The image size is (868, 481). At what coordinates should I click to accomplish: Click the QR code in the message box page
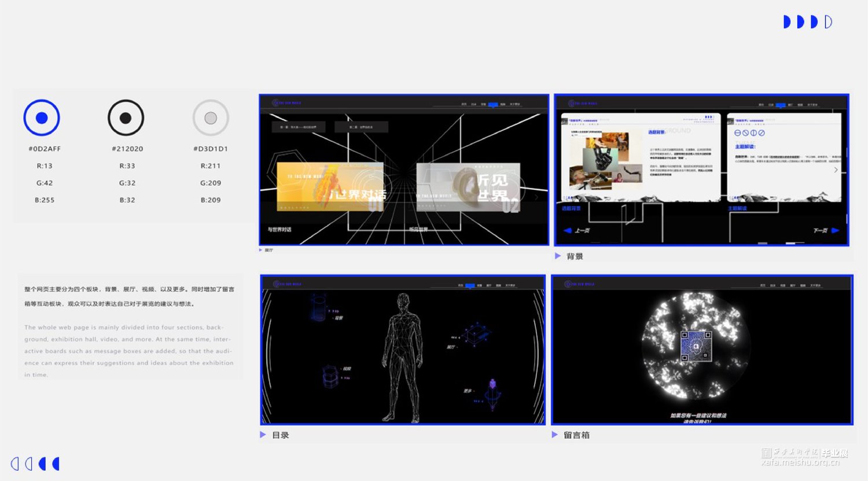(696, 346)
